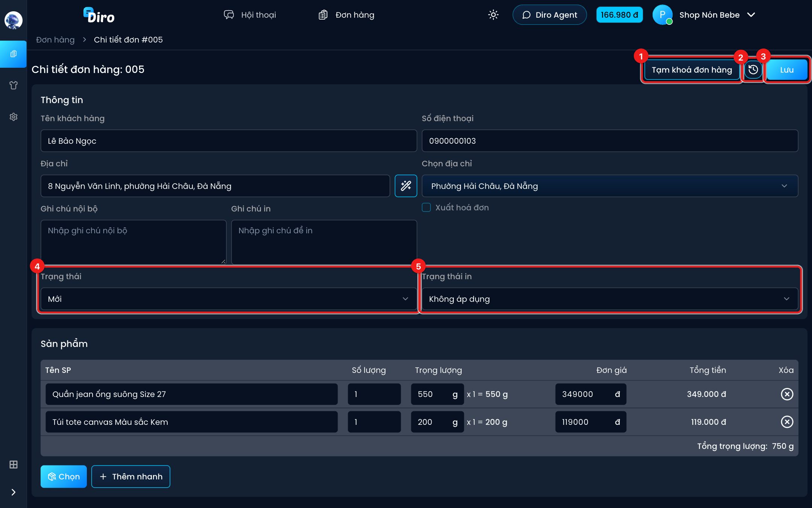This screenshot has width=812, height=508.
Task: Go to the Hội thoại tab
Action: (250, 15)
